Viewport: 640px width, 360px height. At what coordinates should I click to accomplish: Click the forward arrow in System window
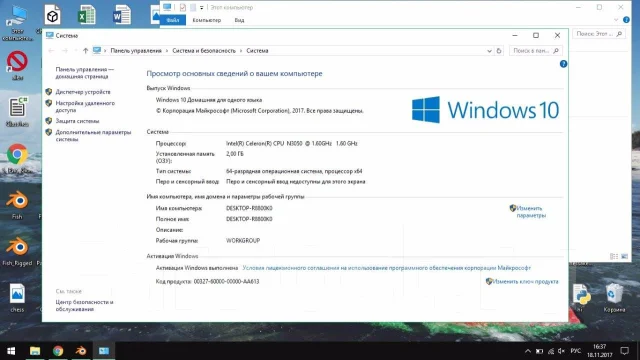click(64, 51)
